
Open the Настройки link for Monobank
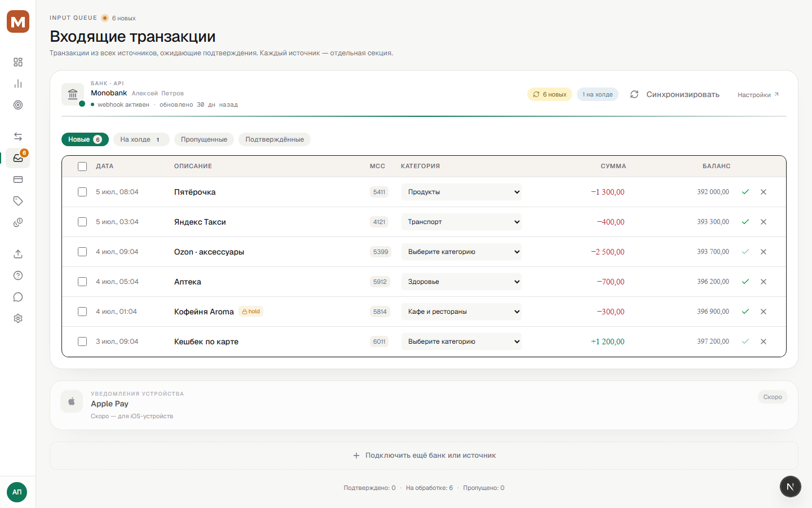[x=758, y=95]
